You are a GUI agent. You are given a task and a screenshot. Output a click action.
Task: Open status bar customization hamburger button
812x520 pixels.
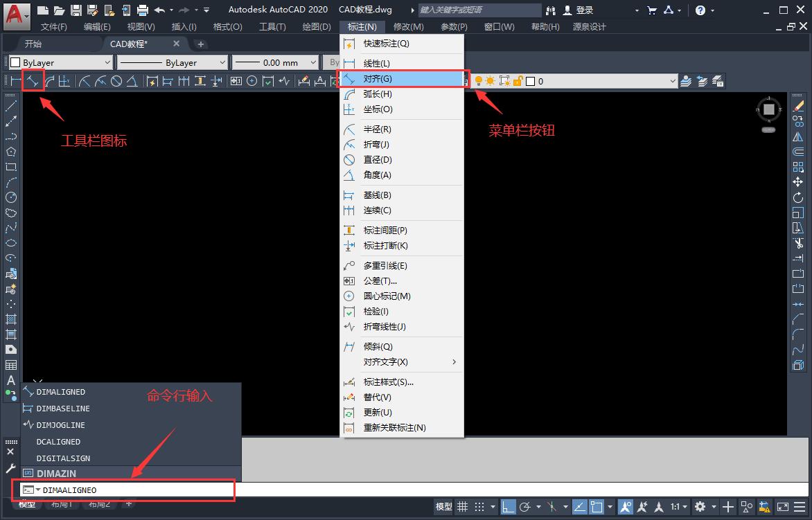(x=800, y=507)
